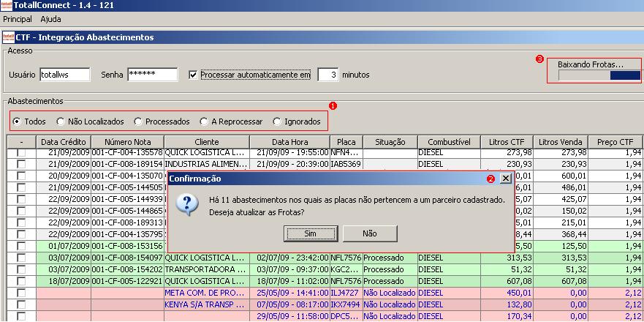Click placa cell ILJ4727
The width and height of the screenshot is (644, 322).
[x=346, y=293]
